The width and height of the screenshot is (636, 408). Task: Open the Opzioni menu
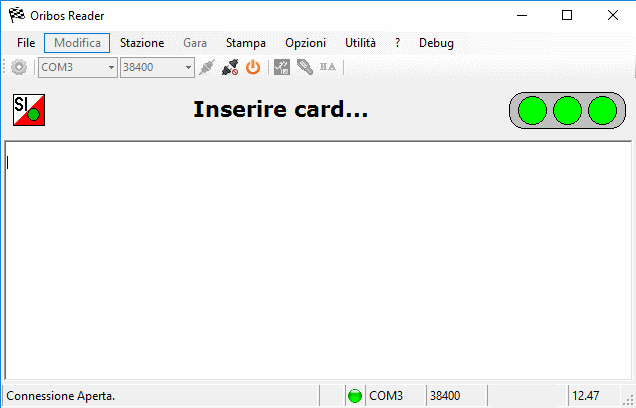coord(305,43)
